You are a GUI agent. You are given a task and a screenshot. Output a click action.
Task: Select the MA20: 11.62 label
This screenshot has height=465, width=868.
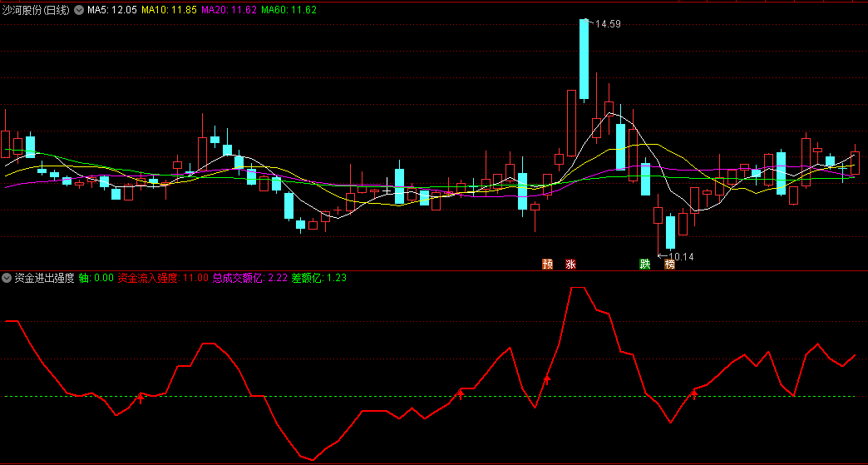pos(229,10)
